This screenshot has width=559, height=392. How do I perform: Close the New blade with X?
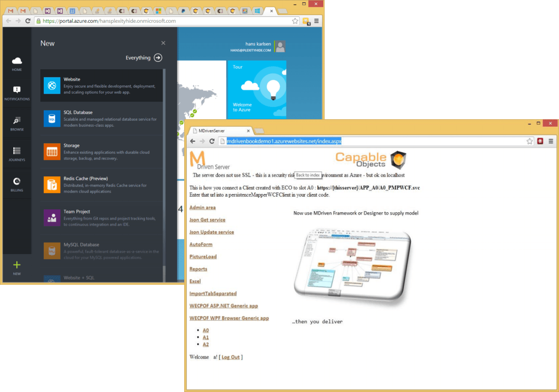point(163,43)
